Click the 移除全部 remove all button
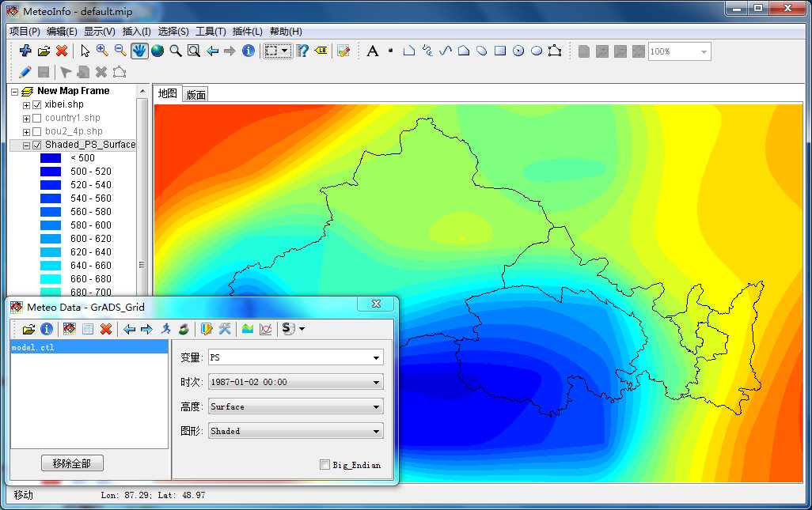812x510 pixels. [72, 463]
